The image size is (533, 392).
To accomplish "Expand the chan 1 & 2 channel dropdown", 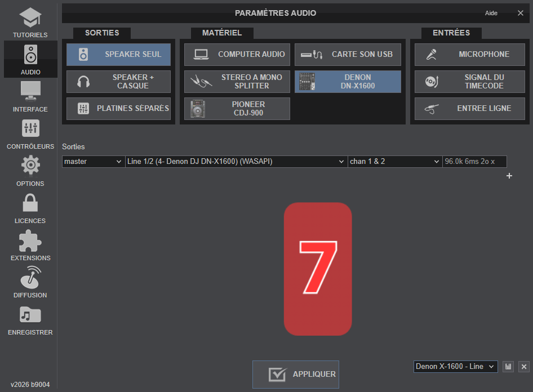I will (x=394, y=162).
